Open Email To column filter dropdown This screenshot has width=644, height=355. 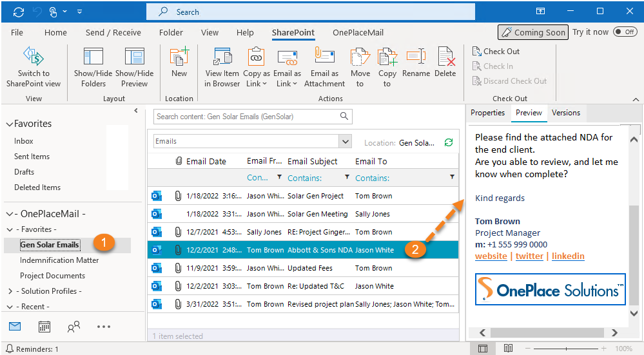(452, 177)
